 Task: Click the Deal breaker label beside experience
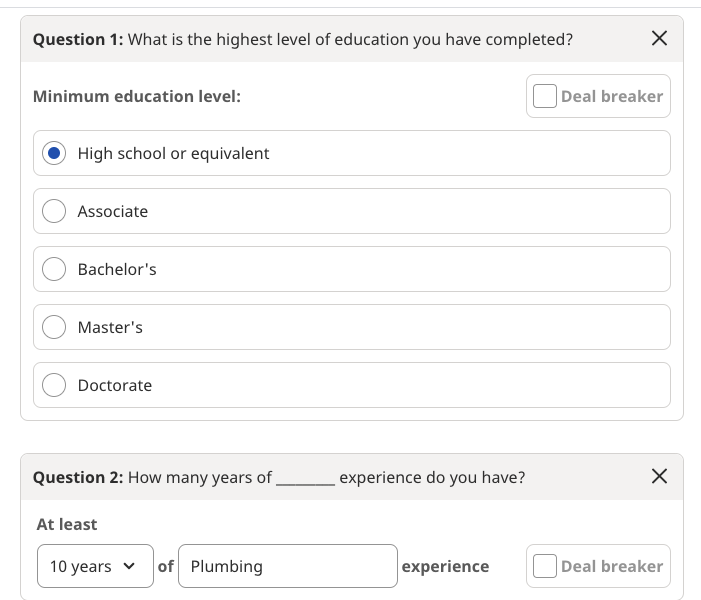612,566
